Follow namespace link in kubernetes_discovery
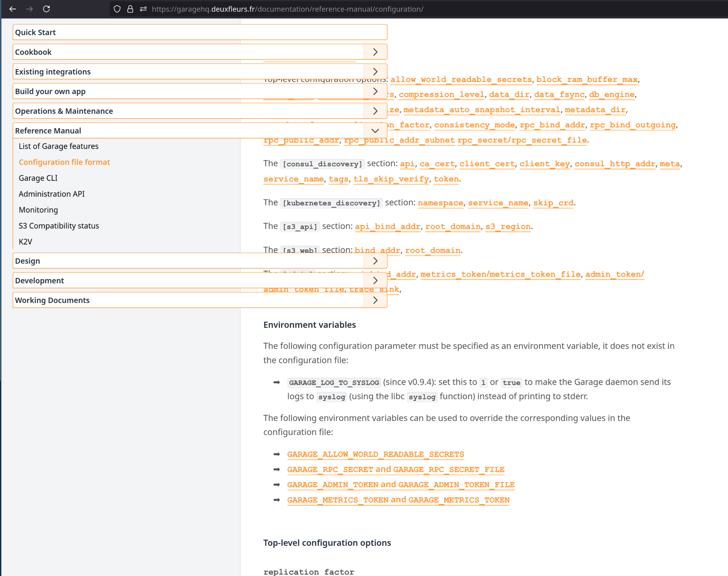728x576 pixels. coord(441,203)
